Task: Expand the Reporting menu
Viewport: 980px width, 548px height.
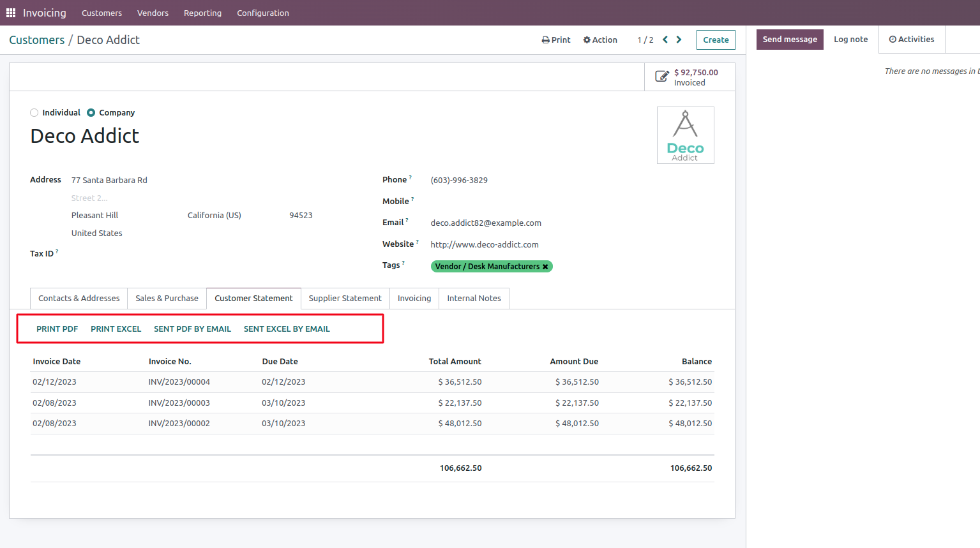Action: pyautogui.click(x=202, y=13)
